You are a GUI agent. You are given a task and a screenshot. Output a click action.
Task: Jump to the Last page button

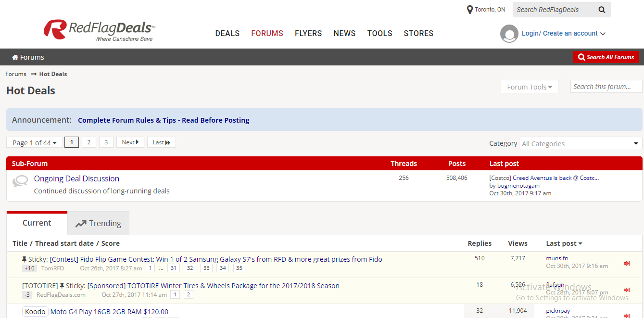click(x=162, y=142)
